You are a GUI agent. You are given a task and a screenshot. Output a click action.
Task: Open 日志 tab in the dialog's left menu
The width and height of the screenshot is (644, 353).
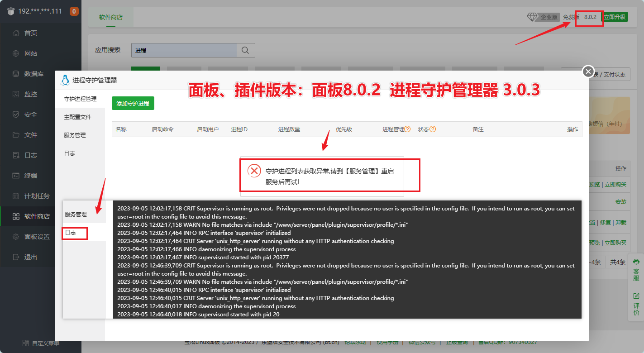point(80,153)
